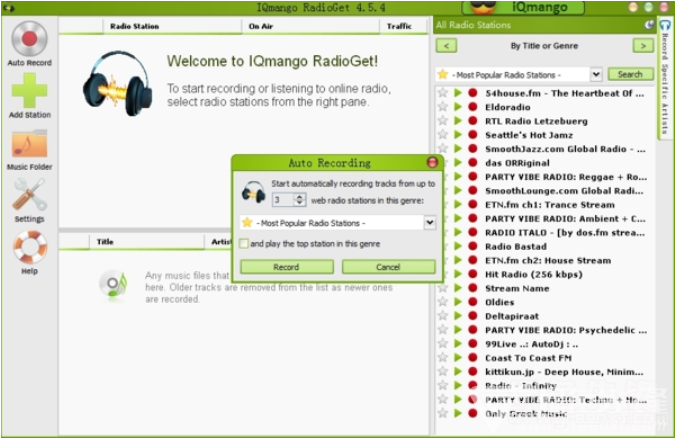Star Coast To Coast FM as favorite

443,358
